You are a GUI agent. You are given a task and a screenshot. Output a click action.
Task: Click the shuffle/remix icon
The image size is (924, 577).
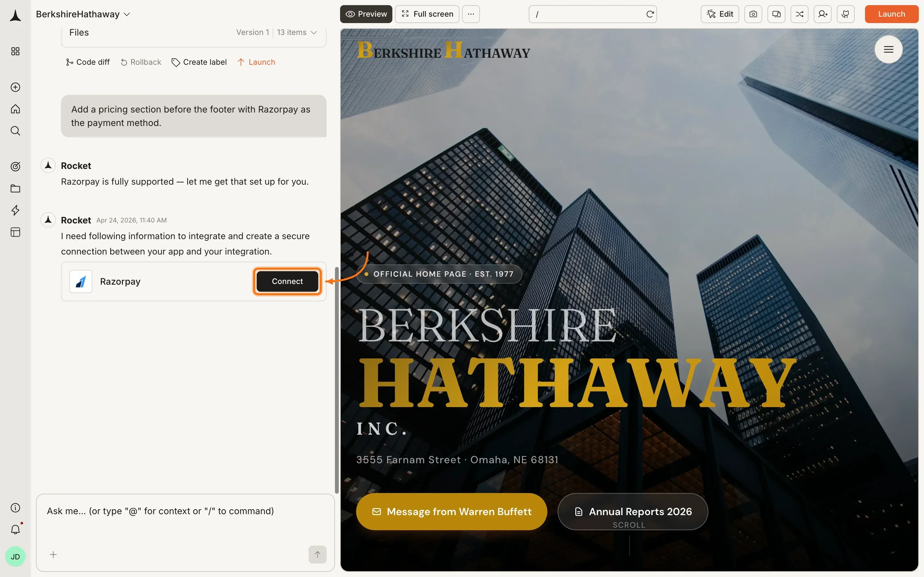point(799,14)
